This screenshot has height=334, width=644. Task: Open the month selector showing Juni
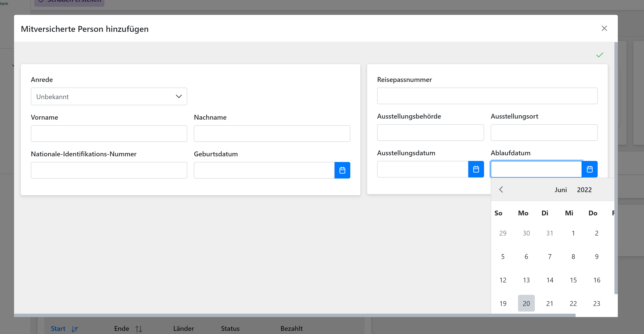(561, 190)
